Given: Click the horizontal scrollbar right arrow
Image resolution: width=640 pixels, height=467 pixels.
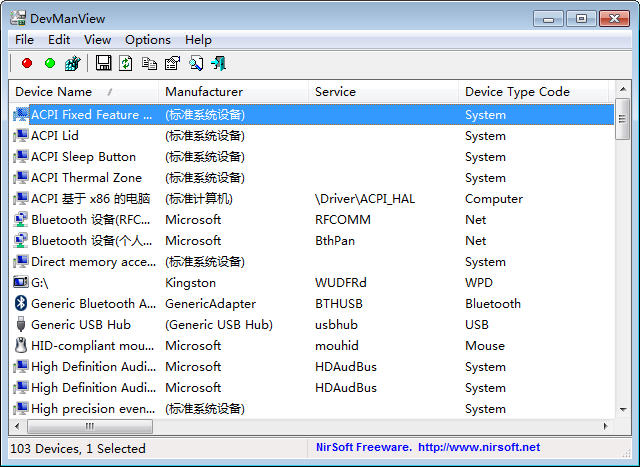Looking at the screenshot, I should point(605,426).
